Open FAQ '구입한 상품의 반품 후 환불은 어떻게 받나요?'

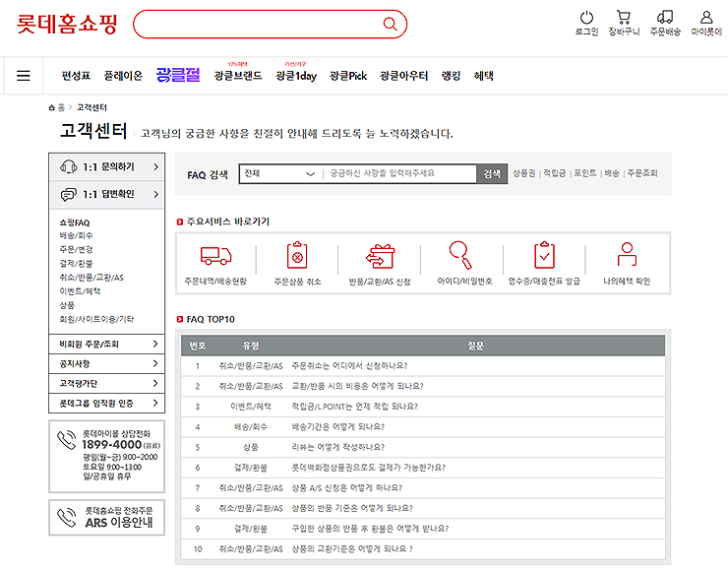[x=370, y=529]
